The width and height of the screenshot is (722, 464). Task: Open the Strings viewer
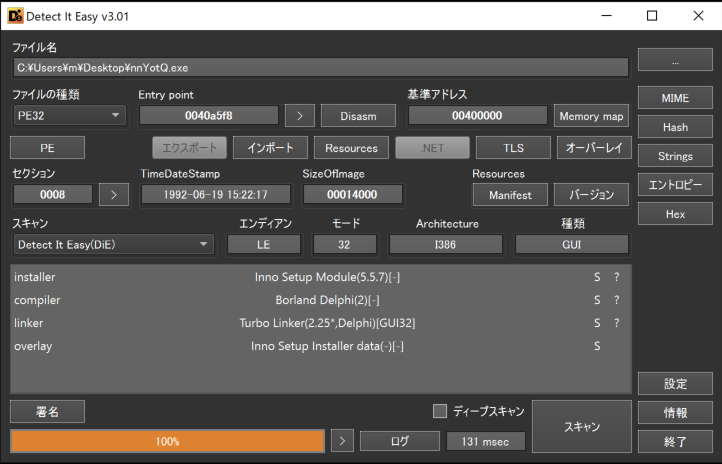675,156
